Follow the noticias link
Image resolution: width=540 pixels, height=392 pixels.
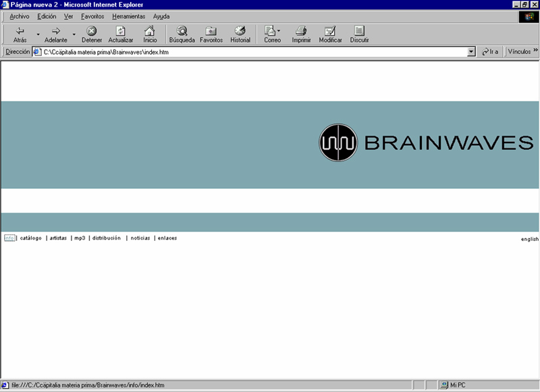(x=140, y=237)
